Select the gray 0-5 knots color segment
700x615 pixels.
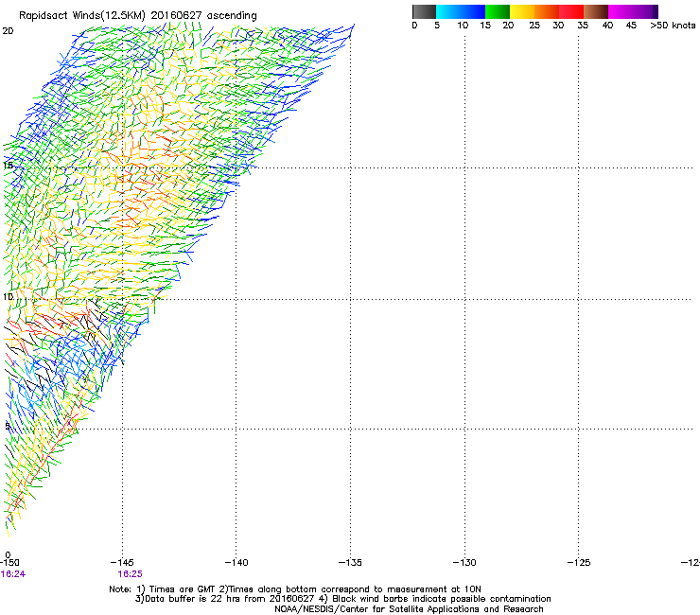[424, 11]
